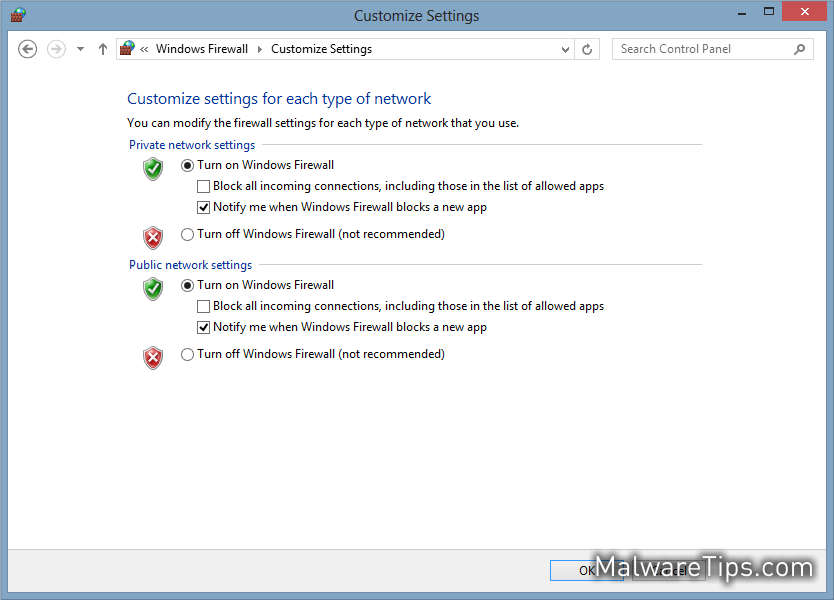Click the Windows Firewall title bar icon
The width and height of the screenshot is (834, 600).
click(x=18, y=15)
